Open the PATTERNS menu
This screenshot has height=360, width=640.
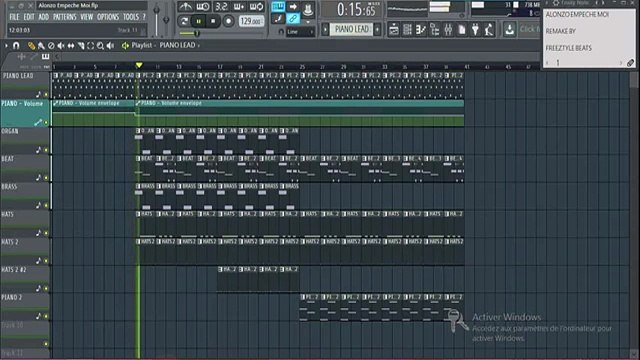tap(64, 17)
